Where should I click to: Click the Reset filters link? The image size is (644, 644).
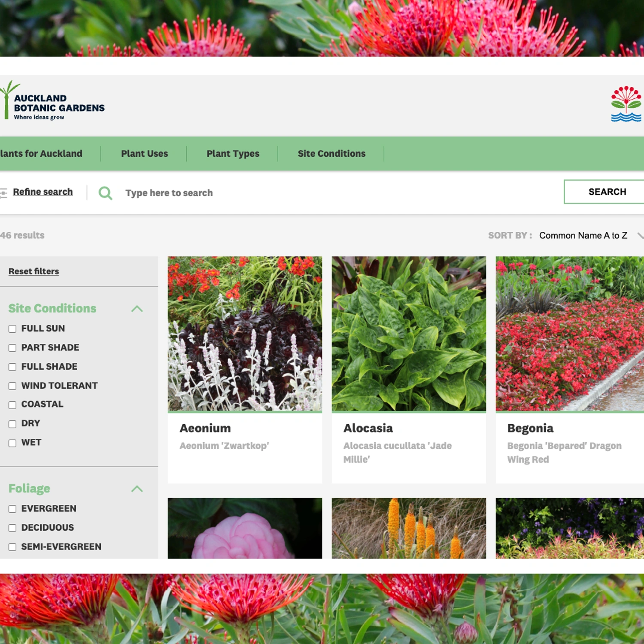click(34, 271)
